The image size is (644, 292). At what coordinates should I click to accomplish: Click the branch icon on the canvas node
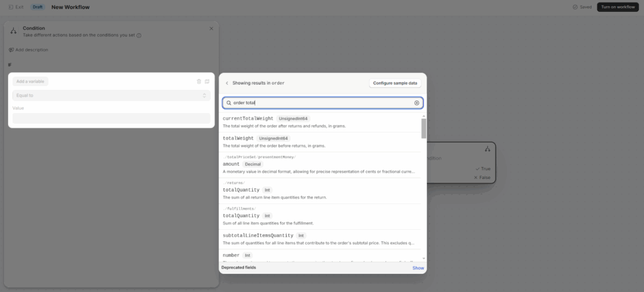tap(487, 149)
